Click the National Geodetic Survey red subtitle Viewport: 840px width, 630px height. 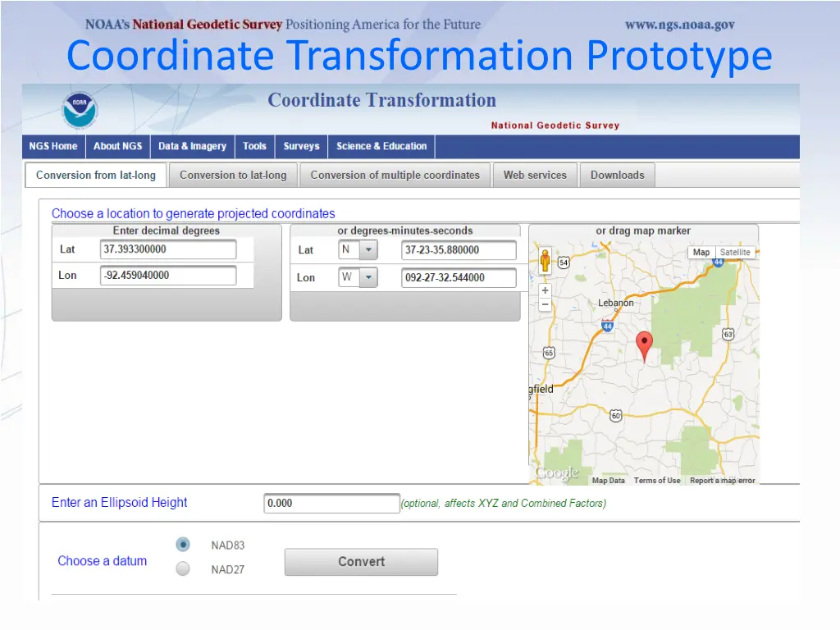(555, 126)
